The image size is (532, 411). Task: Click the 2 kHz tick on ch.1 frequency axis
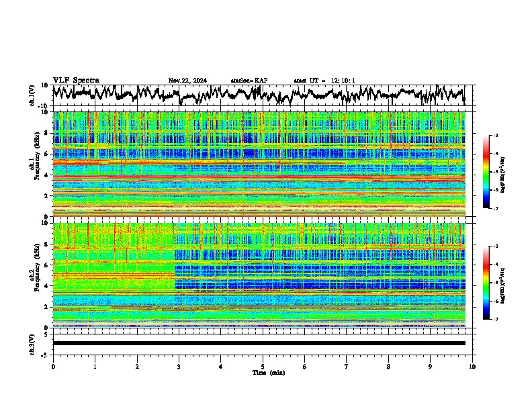point(47,195)
